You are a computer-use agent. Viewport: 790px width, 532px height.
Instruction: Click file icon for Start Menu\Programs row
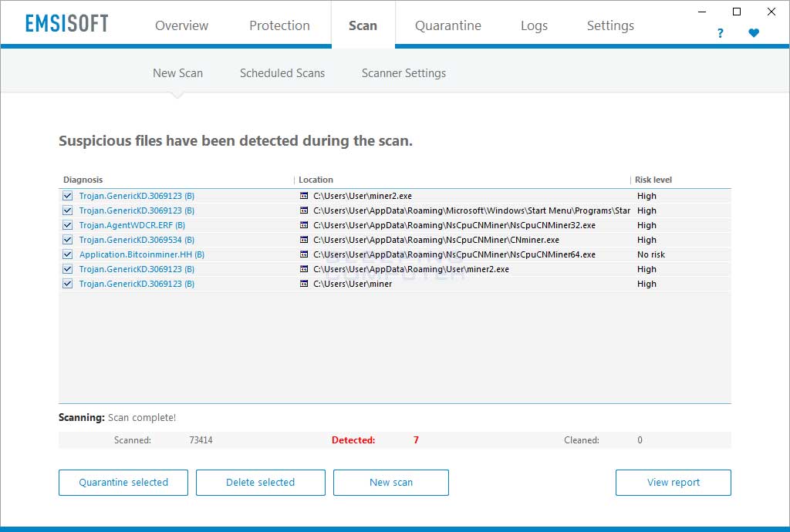(304, 210)
